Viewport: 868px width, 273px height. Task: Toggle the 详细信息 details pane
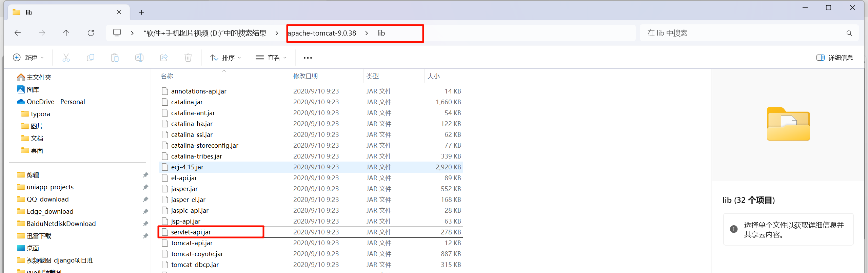click(835, 58)
